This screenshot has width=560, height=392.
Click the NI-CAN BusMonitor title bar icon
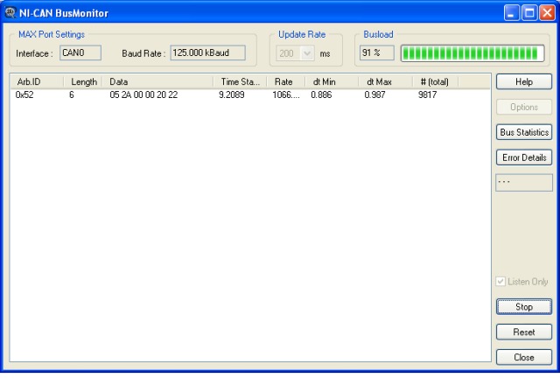10,13
